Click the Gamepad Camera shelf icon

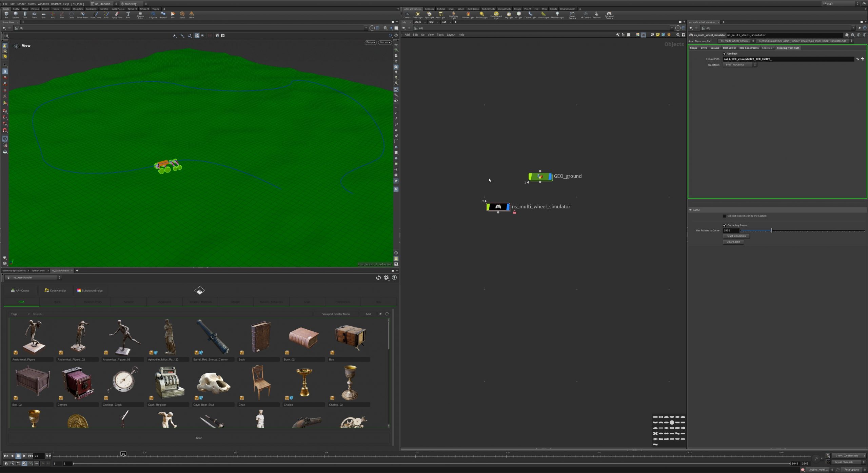point(609,15)
